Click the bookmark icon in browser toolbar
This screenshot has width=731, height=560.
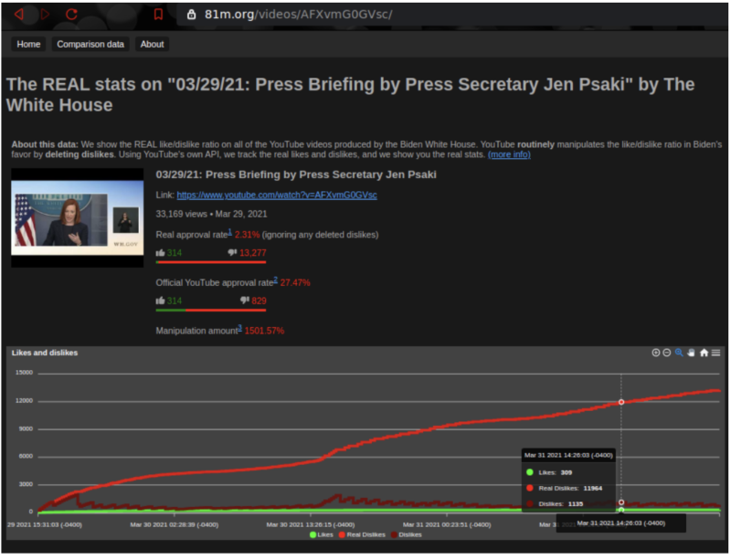point(158,15)
